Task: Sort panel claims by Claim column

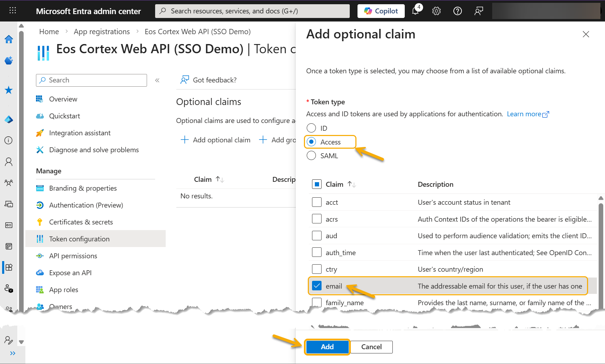Action: pos(341,184)
